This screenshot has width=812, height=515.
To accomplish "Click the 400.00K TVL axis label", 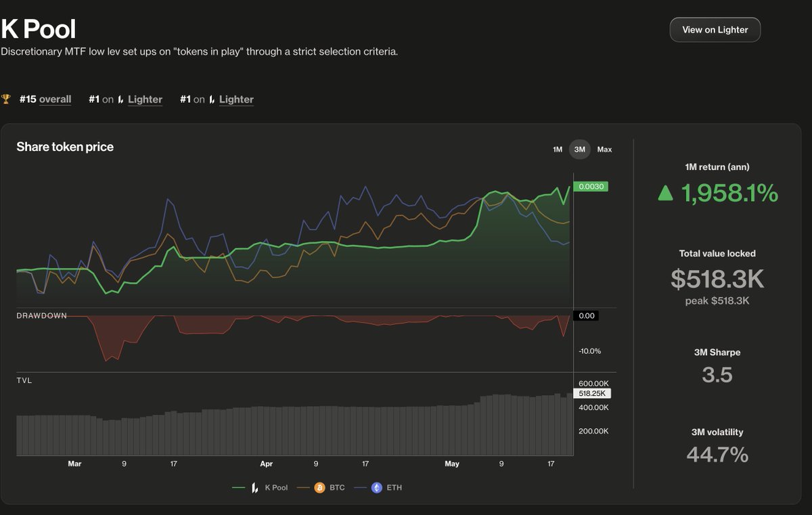I will tap(595, 407).
